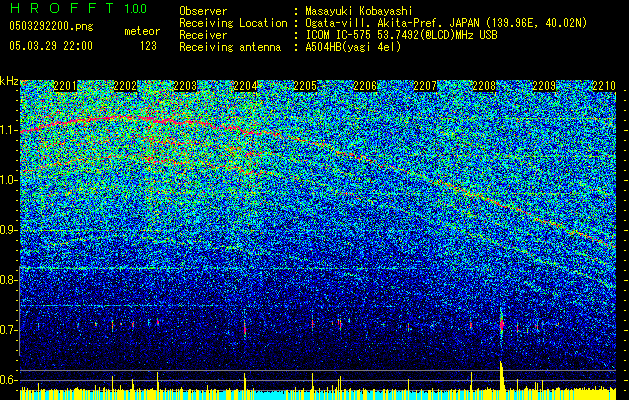This screenshot has height=400, width=629.
Task: Click the ICOM IC-575 receiver text
Action: point(401,35)
